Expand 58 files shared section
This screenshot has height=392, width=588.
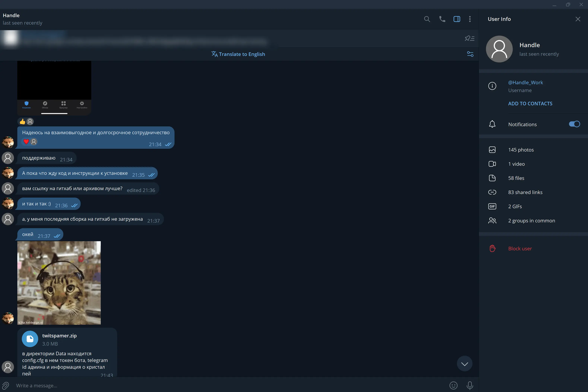tap(516, 178)
